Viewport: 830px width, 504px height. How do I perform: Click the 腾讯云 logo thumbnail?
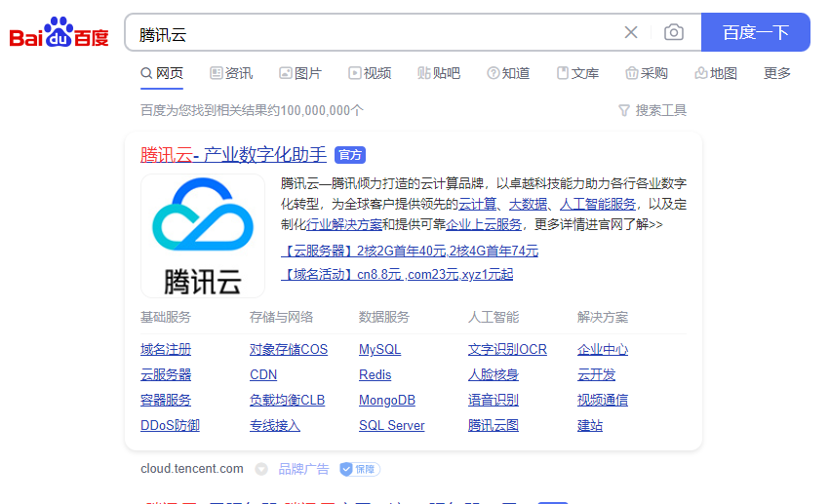pyautogui.click(x=203, y=236)
